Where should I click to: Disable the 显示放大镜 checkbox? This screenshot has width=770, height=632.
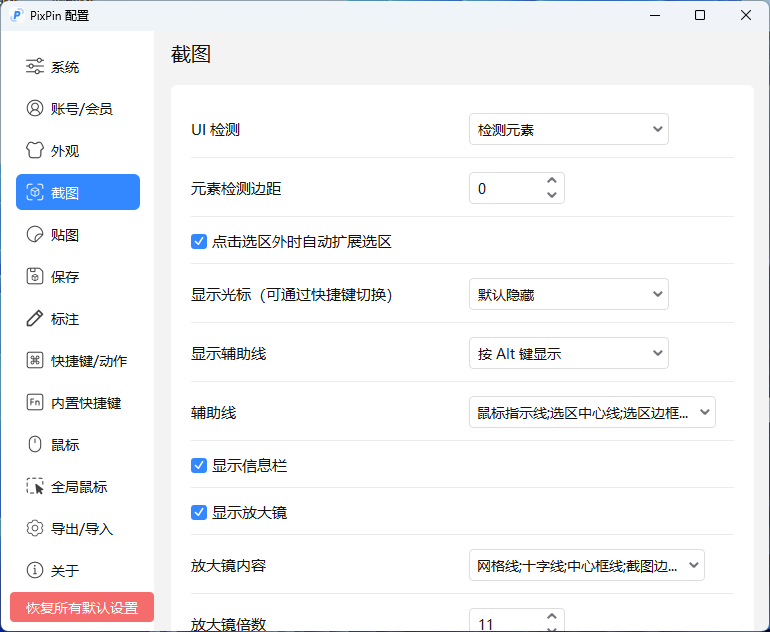pyautogui.click(x=199, y=513)
